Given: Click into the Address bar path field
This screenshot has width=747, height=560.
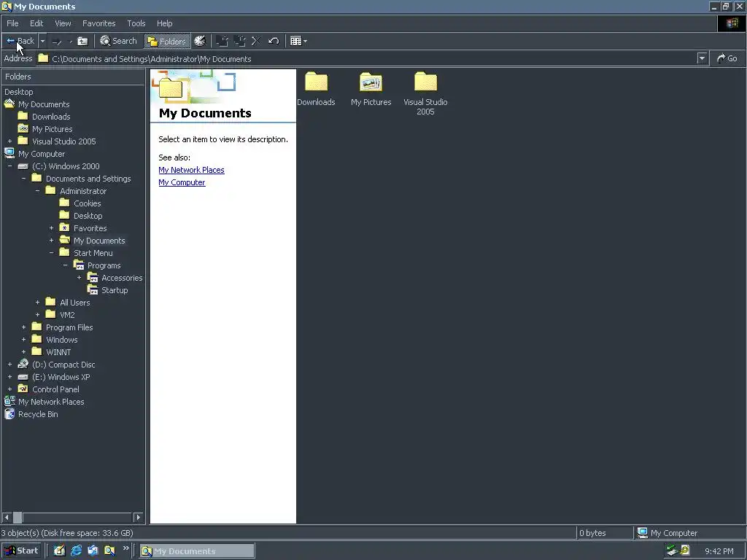Looking at the screenshot, I should pyautogui.click(x=367, y=58).
